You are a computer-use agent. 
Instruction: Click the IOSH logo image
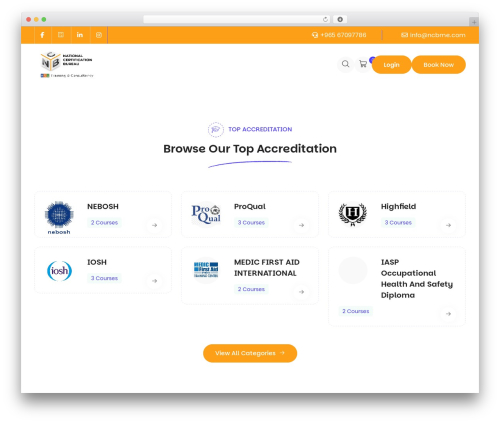[59, 270]
